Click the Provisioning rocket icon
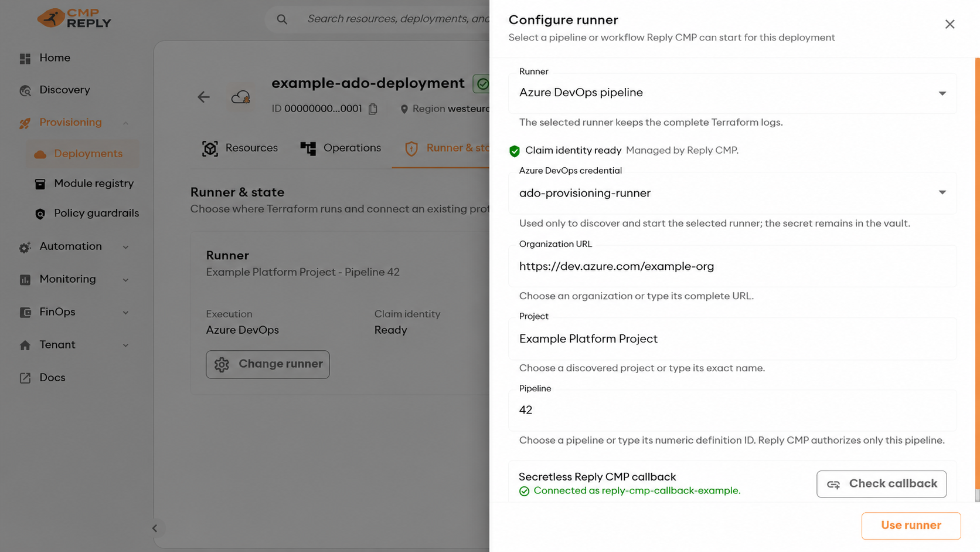The width and height of the screenshot is (980, 552). click(25, 123)
